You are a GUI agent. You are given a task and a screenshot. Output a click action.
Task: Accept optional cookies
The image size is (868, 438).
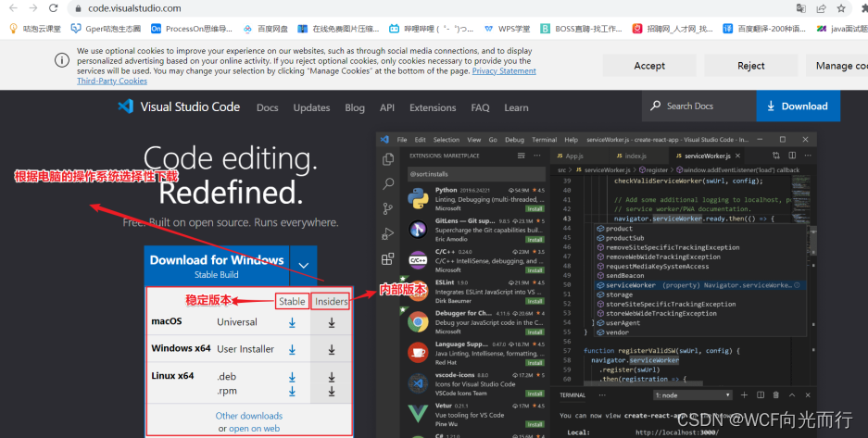click(649, 66)
